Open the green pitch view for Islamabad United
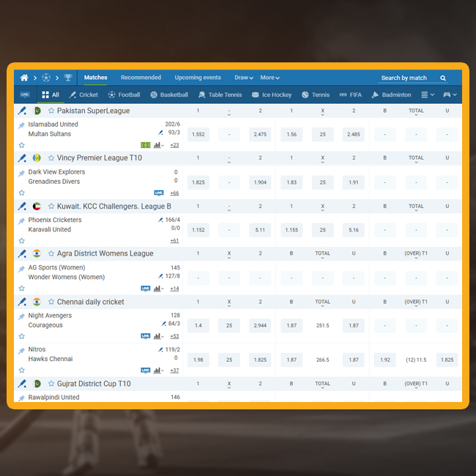This screenshot has height=476, width=476. coord(146,145)
